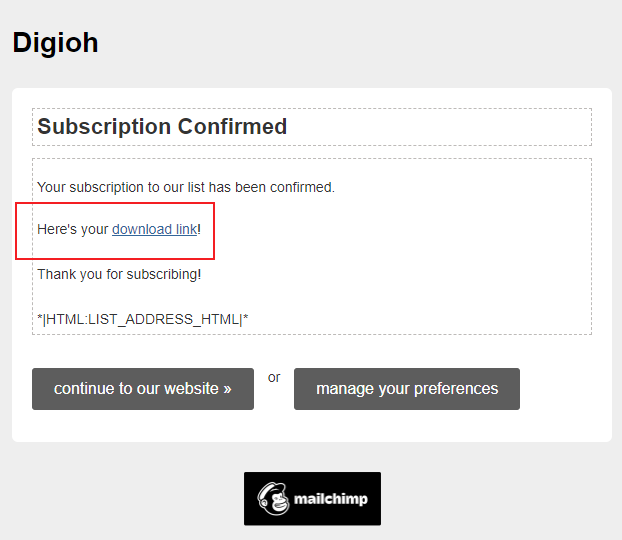Click the word Confirmed in the heading
Image resolution: width=622 pixels, height=540 pixels.
tap(232, 127)
